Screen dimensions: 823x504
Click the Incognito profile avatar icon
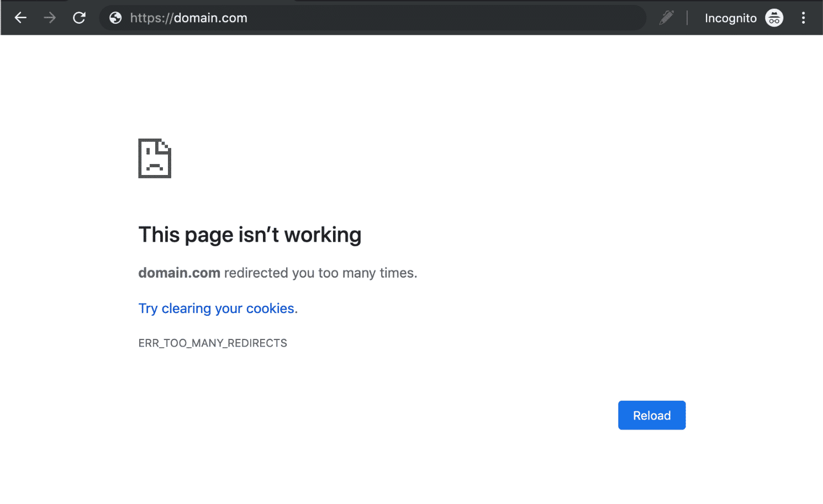[x=774, y=17]
